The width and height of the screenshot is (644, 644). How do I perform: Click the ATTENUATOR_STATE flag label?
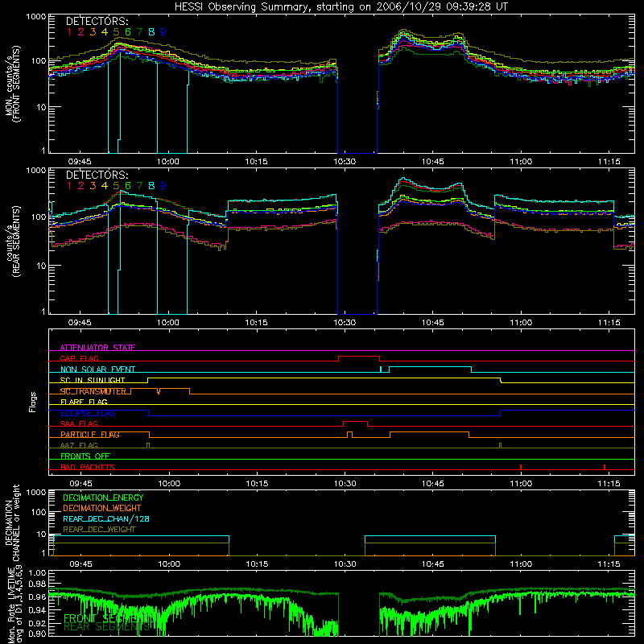[97, 348]
